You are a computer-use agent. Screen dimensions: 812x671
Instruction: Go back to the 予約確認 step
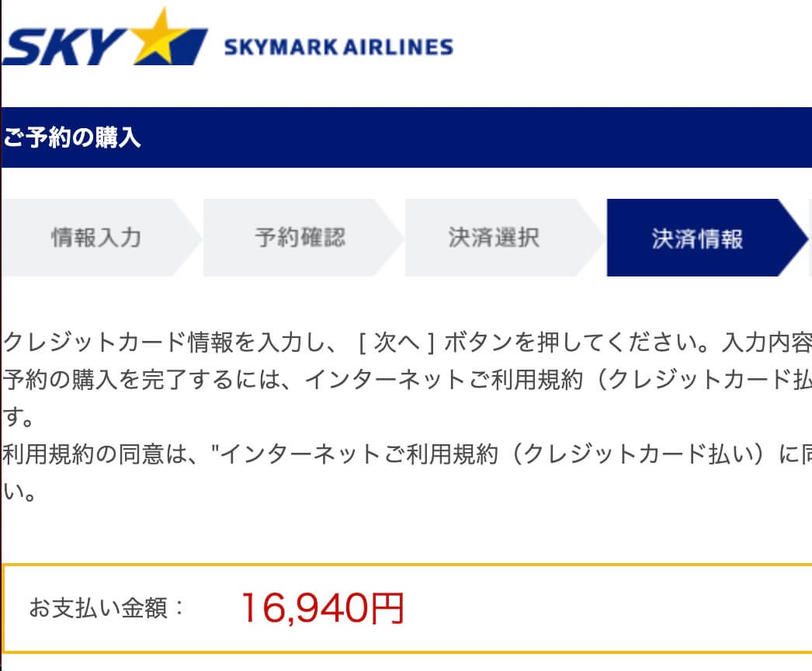[x=300, y=238]
